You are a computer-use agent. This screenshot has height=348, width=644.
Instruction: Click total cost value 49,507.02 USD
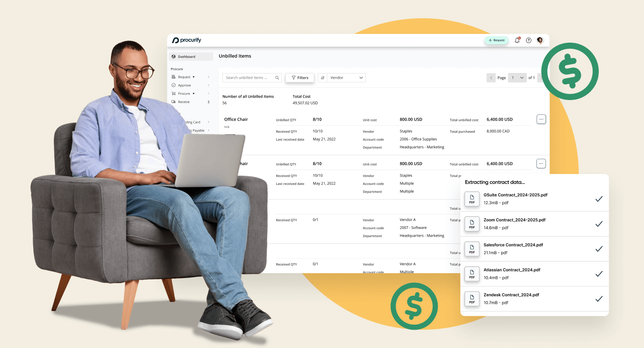305,103
